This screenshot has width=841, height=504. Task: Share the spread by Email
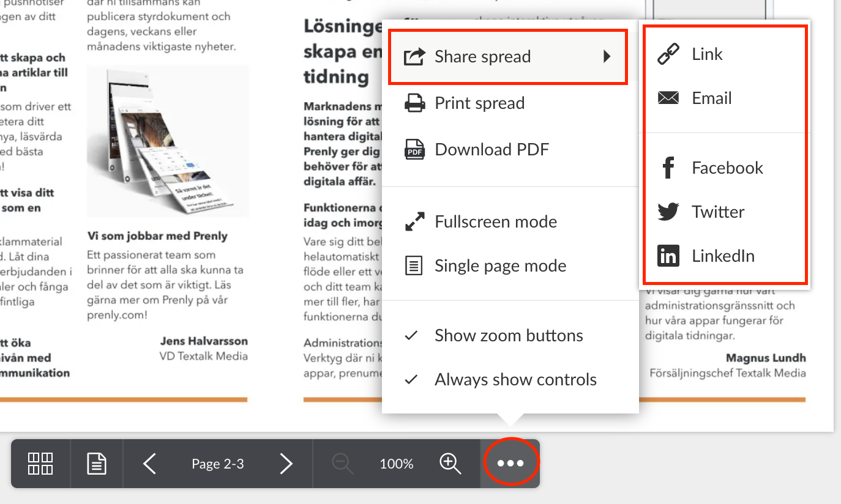(x=711, y=98)
